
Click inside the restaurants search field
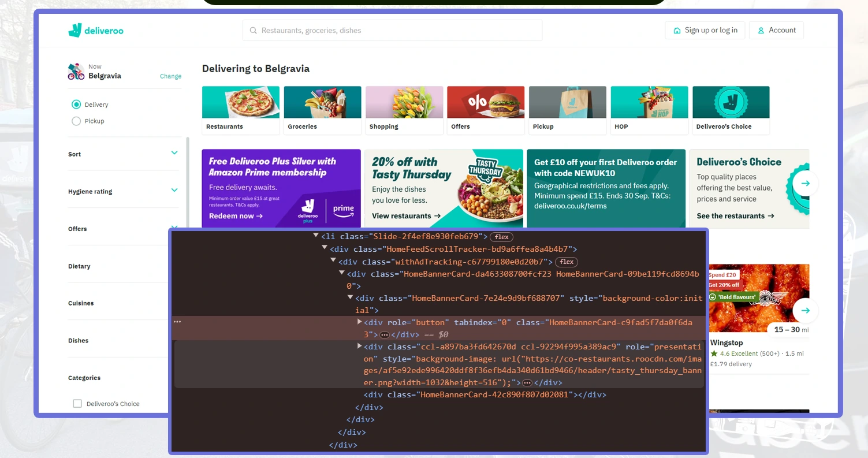pos(393,30)
